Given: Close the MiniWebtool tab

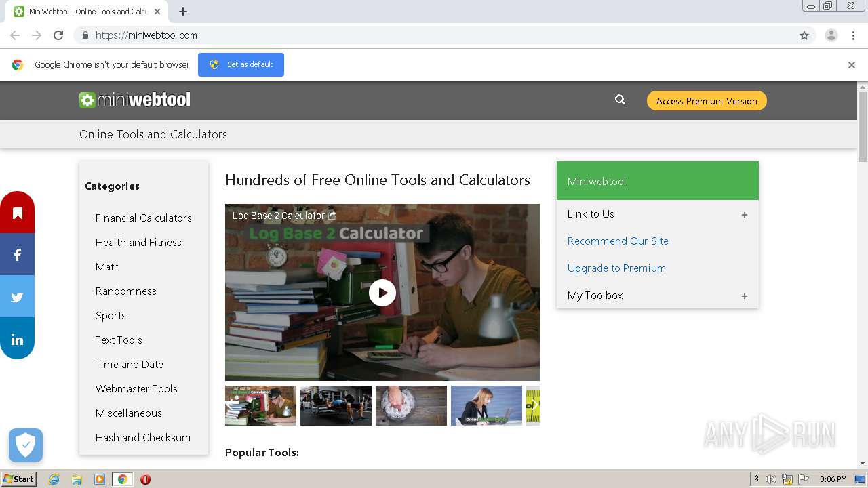Looking at the screenshot, I should click(x=157, y=12).
